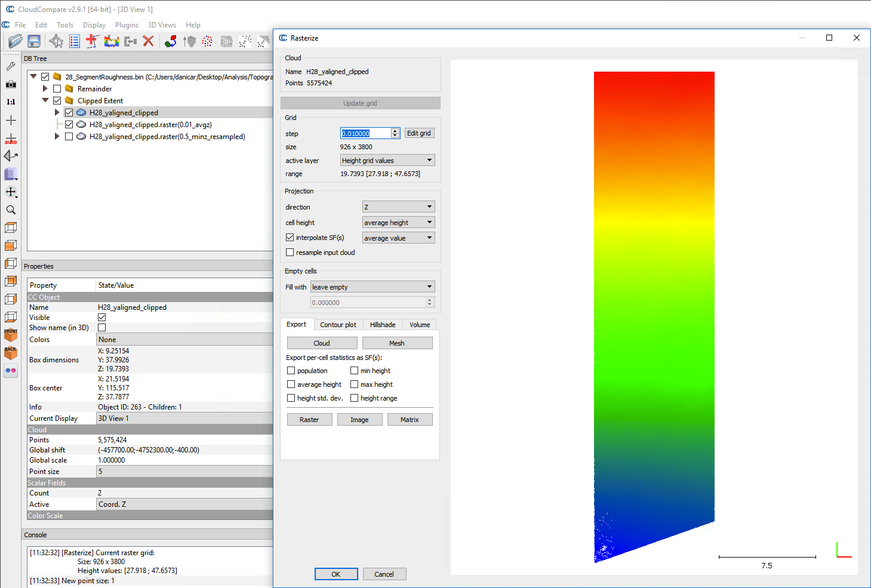Image resolution: width=871 pixels, height=588 pixels.
Task: Expand the Remainder tree folder
Action: click(45, 89)
